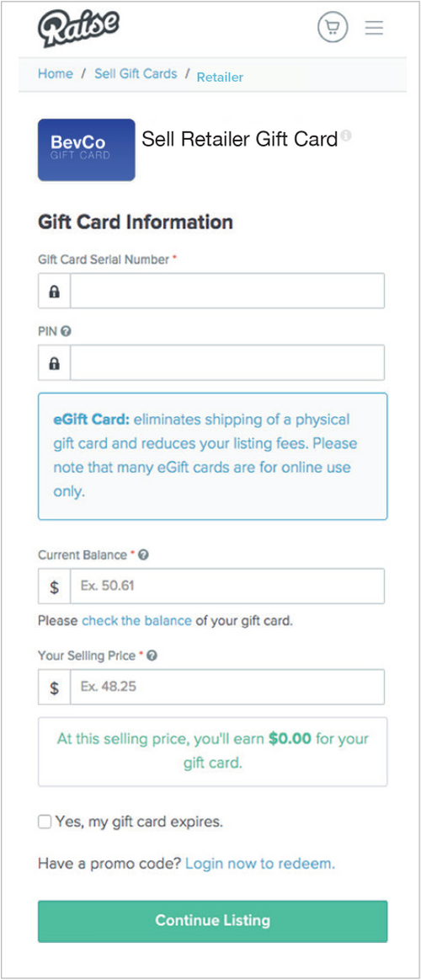Screen dimensions: 421x980
Task: Open the hamburger menu icon
Action: (x=374, y=28)
